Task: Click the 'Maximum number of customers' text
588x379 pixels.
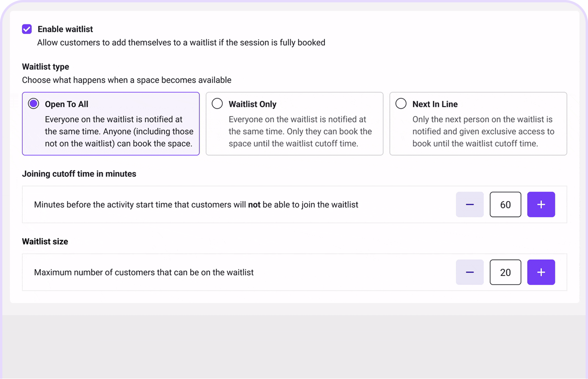Action: [x=143, y=272]
